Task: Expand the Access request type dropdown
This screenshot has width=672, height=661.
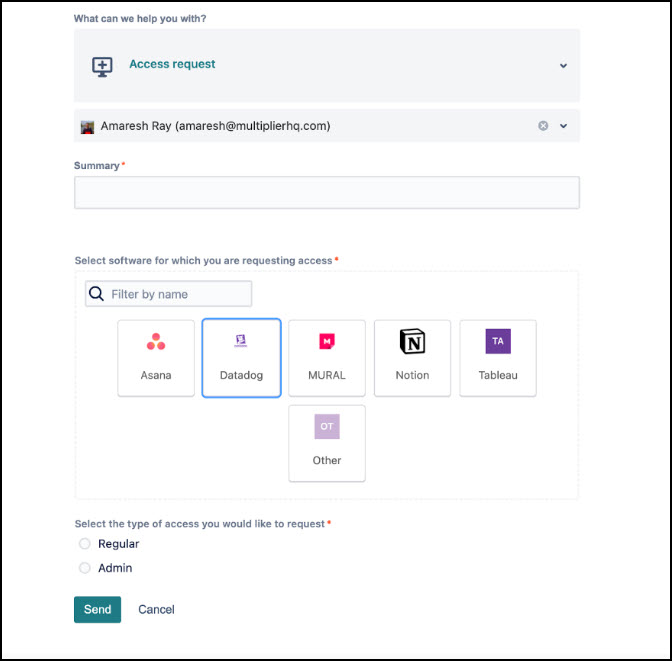Action: pyautogui.click(x=563, y=66)
